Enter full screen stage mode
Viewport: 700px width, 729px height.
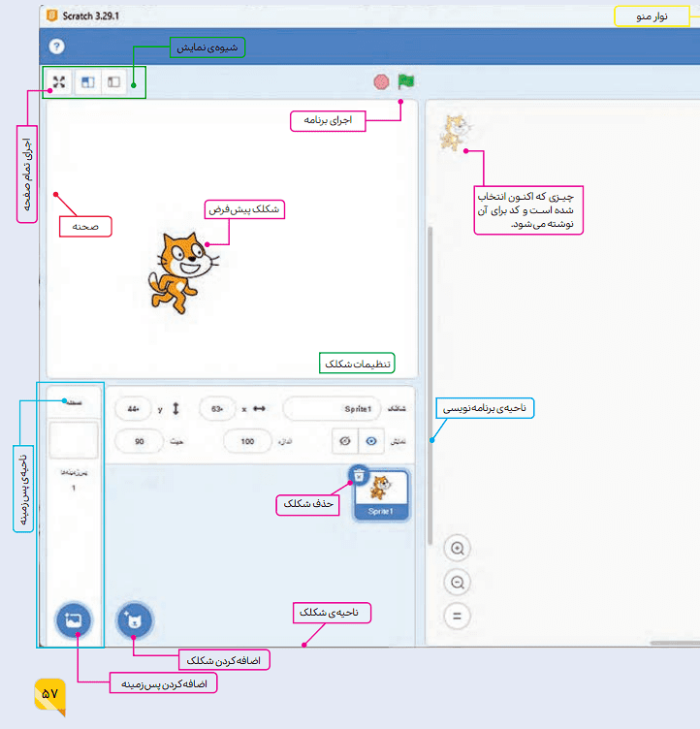tap(58, 82)
